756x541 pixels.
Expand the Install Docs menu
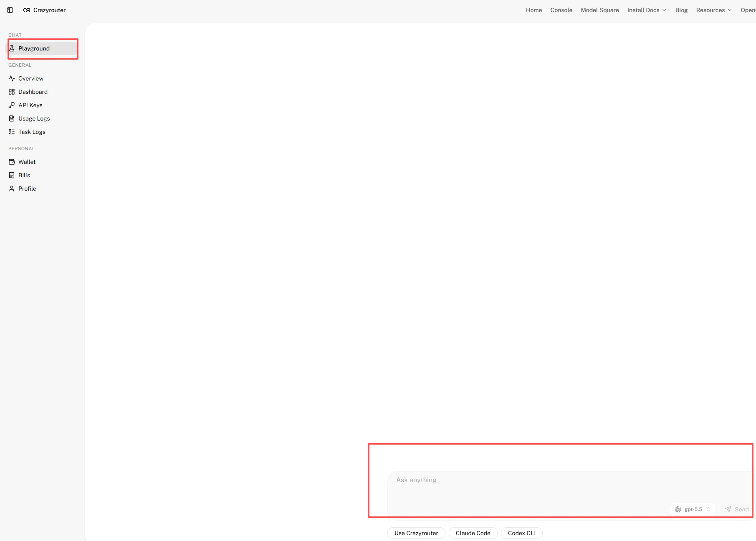click(647, 10)
